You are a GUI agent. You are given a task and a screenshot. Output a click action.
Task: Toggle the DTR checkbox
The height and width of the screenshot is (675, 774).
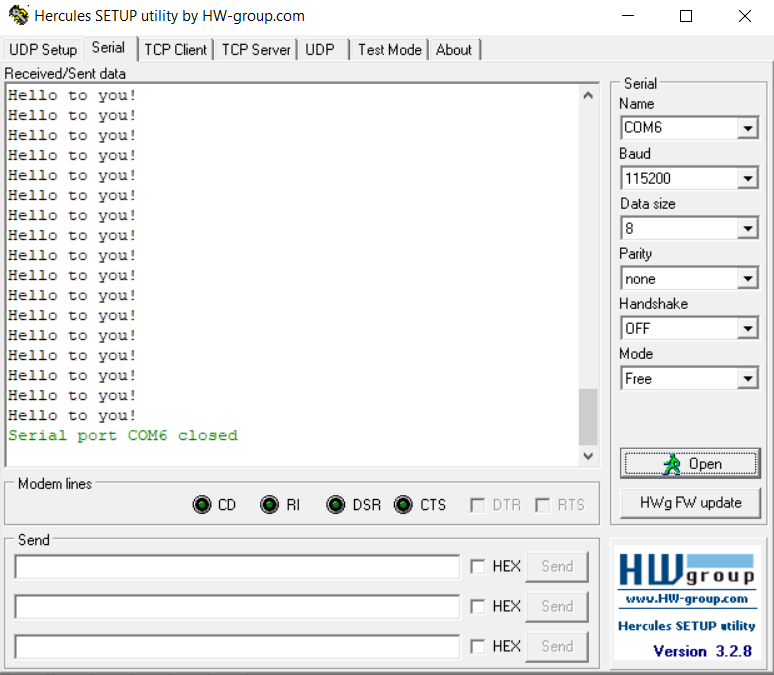pos(477,505)
